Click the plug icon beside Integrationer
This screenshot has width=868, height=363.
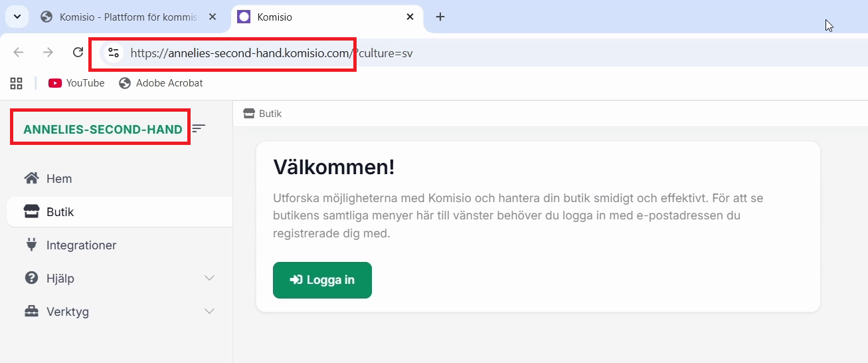coord(31,245)
